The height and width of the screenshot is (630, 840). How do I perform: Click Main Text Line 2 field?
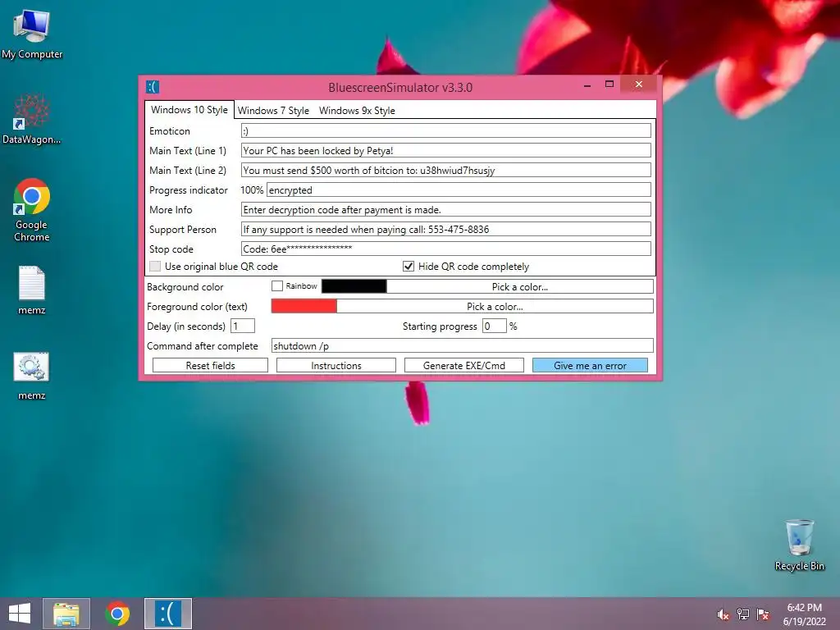click(x=445, y=171)
